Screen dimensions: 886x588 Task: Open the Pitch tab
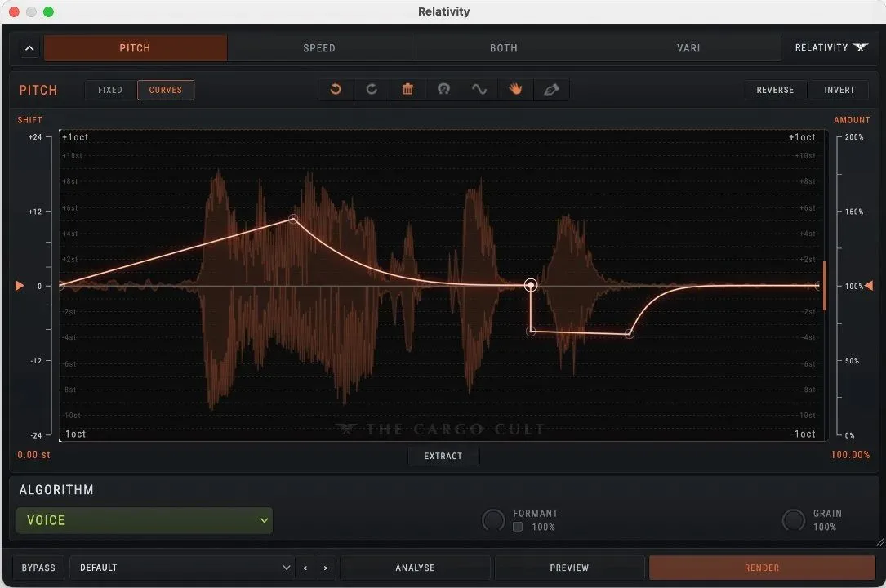135,48
